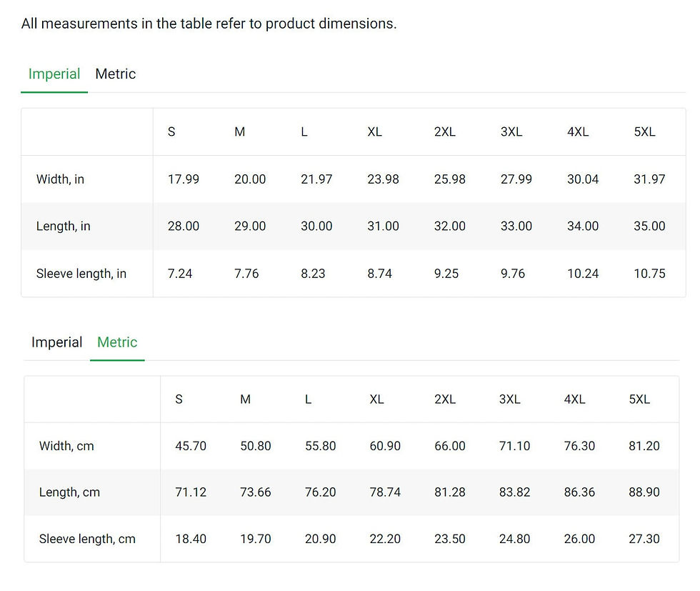Click the 88.90 length value for 5XL

coord(644,492)
